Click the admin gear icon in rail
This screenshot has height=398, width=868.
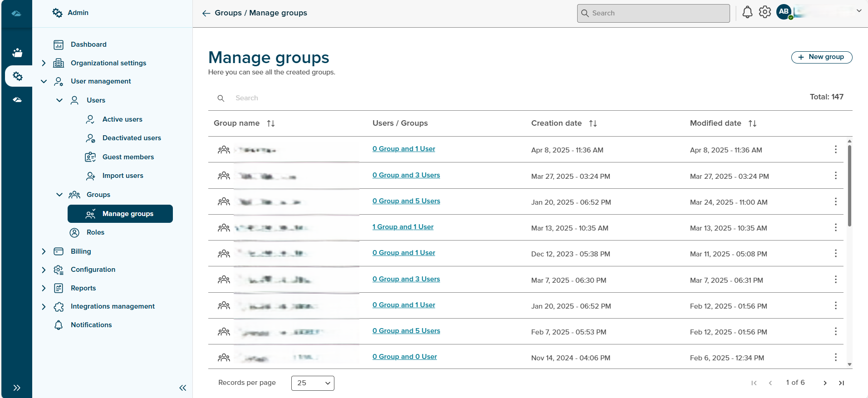coord(18,76)
